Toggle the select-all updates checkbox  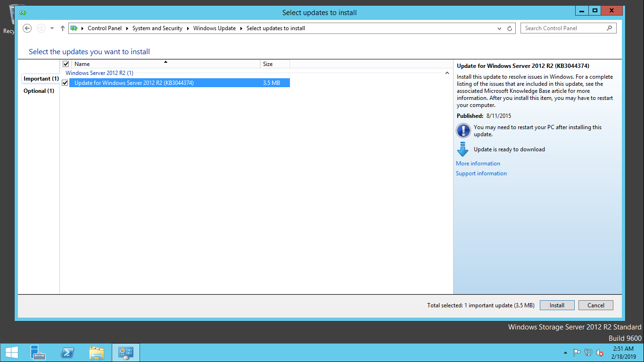tap(66, 64)
